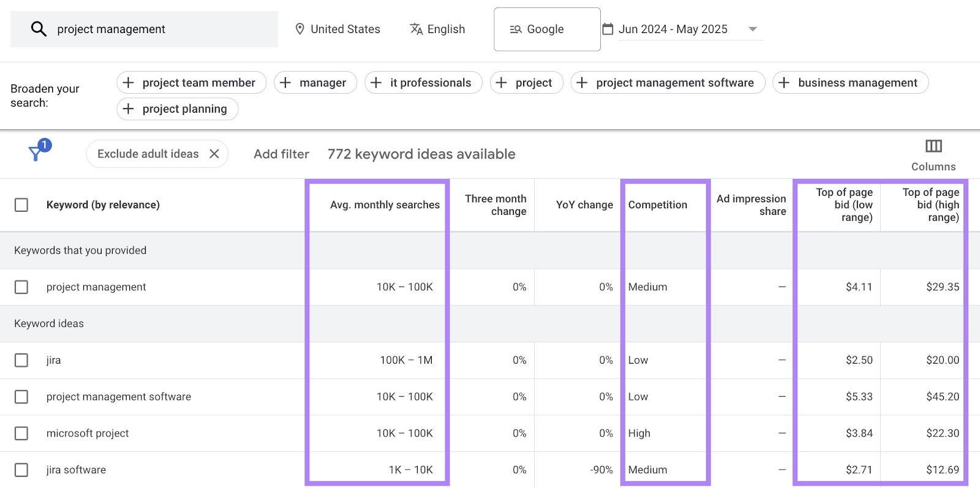Click the calendar icon beside date range
The image size is (980, 488).
click(x=608, y=29)
